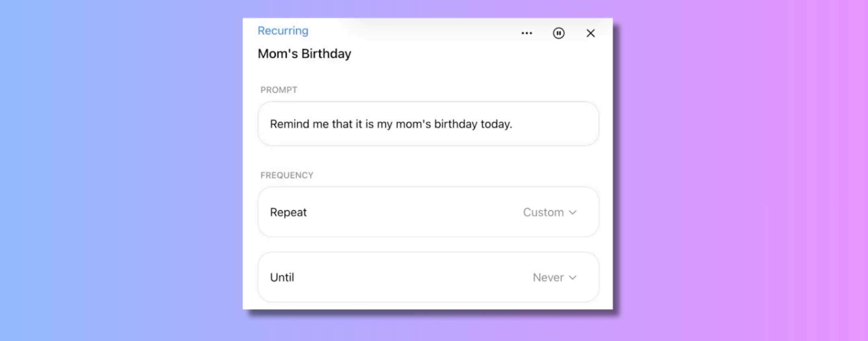Click the Until label text
This screenshot has width=868, height=341.
[x=282, y=277]
